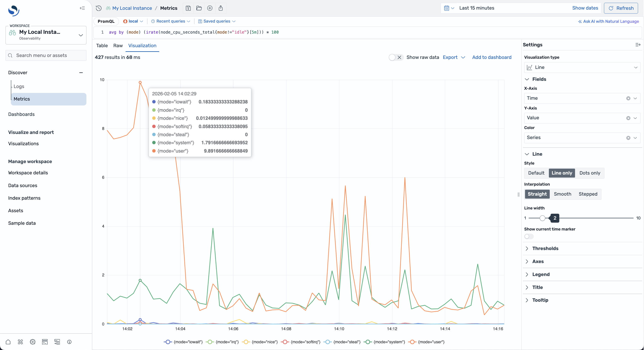Open the Saved queries dropdown

coord(216,21)
